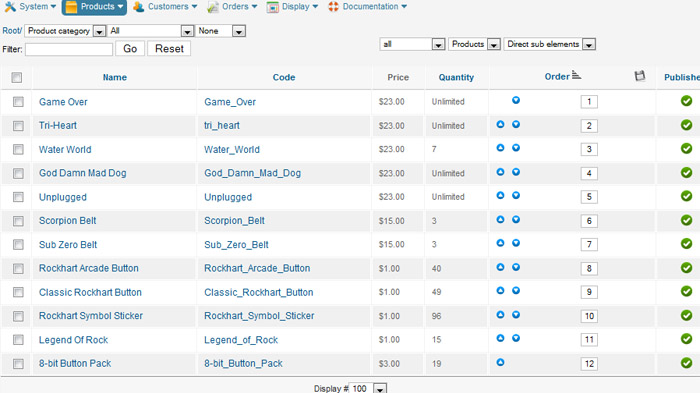Screen dimensions: 700x393
Task: Save the ordering with disk icon
Action: coord(640,76)
